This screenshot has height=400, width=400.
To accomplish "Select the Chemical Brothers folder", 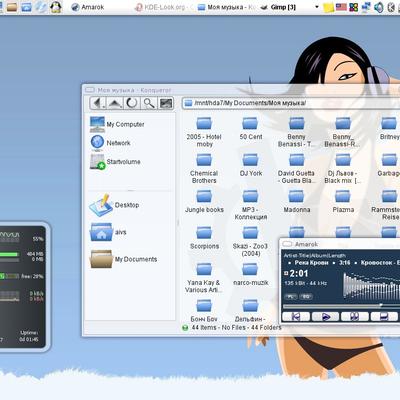I will pyautogui.click(x=204, y=169).
